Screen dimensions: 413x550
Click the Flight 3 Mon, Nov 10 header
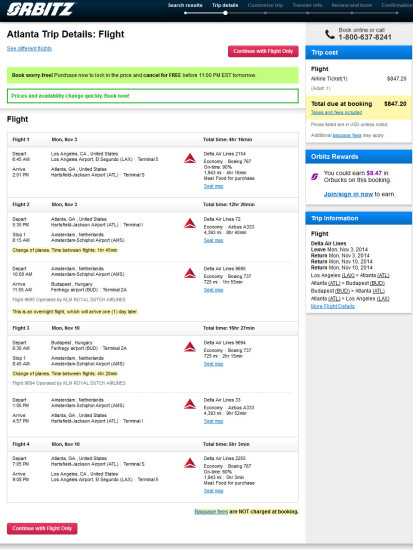pyautogui.click(x=153, y=328)
